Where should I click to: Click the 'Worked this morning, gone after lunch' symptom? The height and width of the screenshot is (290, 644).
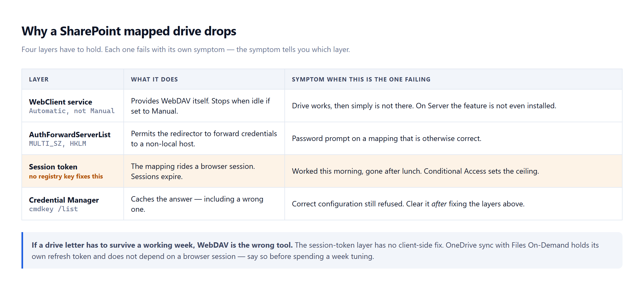click(415, 171)
